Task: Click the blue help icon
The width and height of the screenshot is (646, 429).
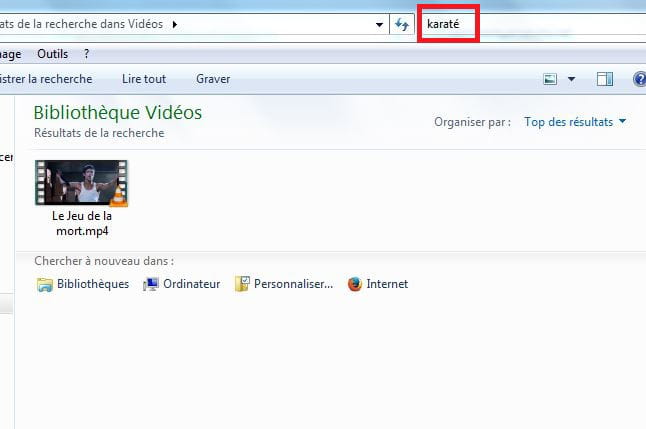Action: [x=639, y=79]
